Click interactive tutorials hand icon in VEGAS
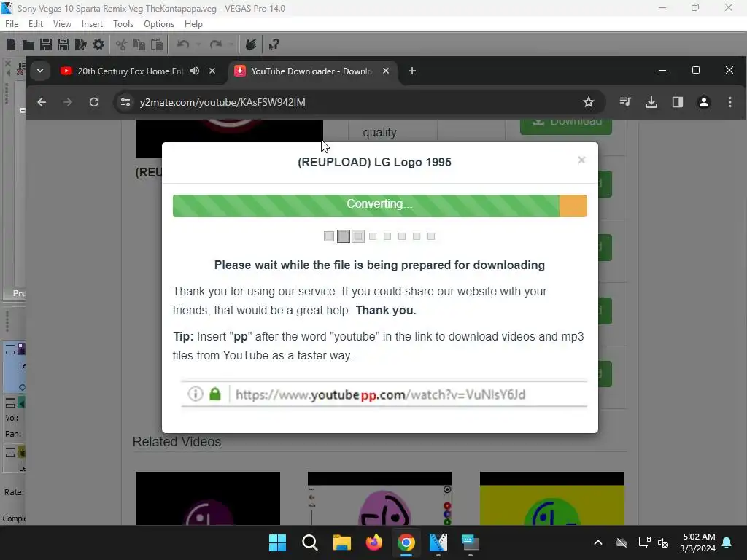 click(x=251, y=44)
